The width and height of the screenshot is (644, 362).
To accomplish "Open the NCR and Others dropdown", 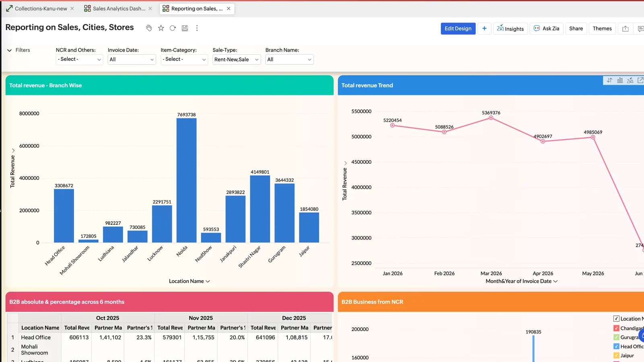I will pyautogui.click(x=79, y=59).
